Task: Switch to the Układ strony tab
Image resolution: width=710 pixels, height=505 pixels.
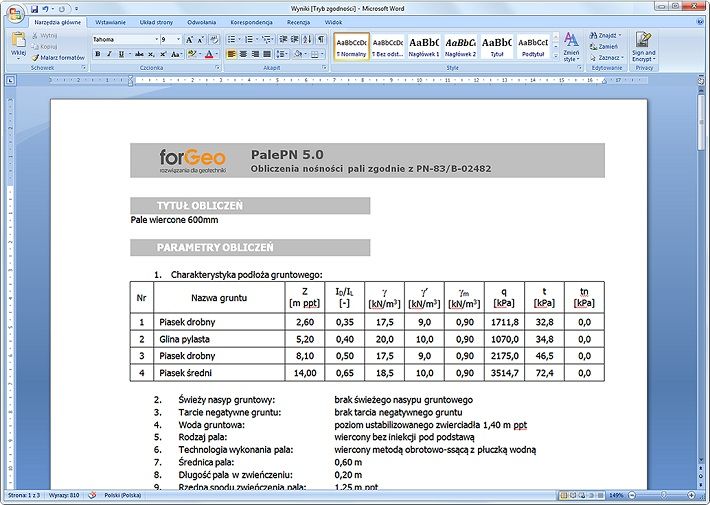Action: click(156, 22)
